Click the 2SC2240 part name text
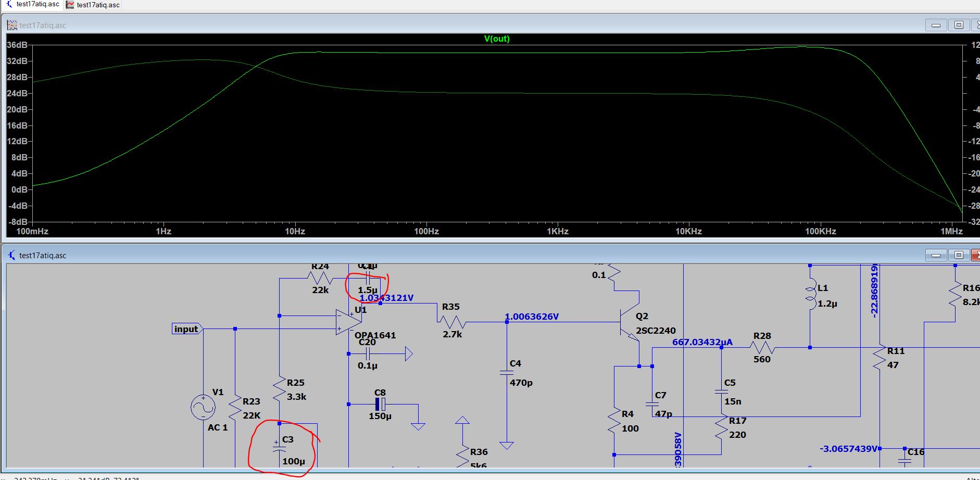The width and height of the screenshot is (980, 480). 656,331
